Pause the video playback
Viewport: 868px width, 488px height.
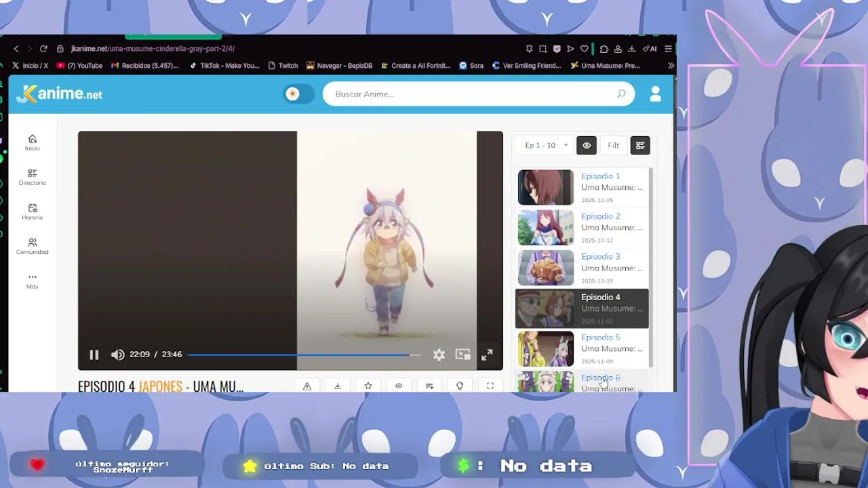coord(94,354)
